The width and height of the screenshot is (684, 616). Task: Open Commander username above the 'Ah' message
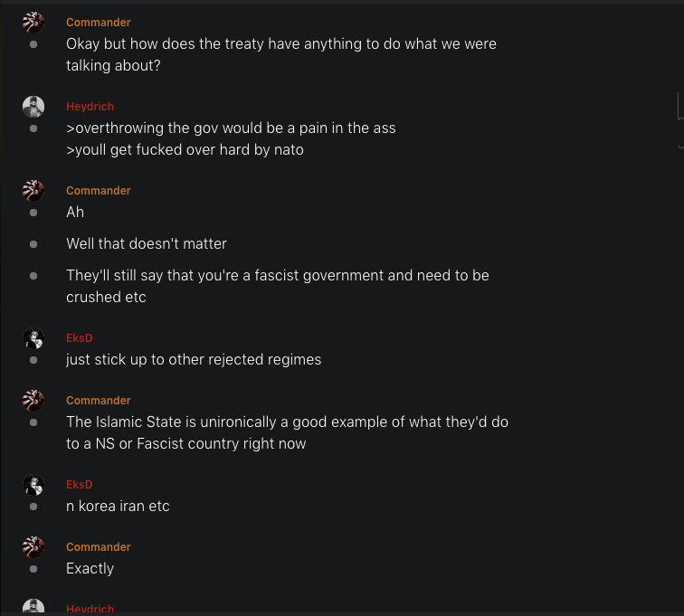tap(99, 190)
